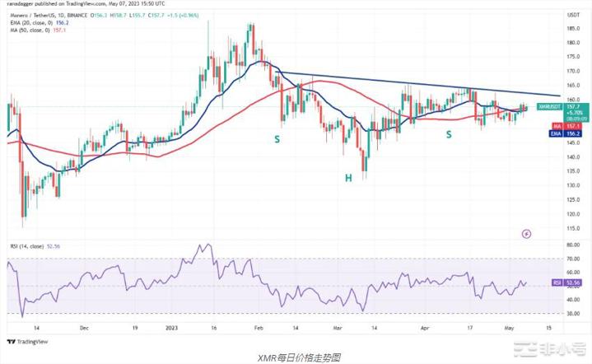This screenshot has width=592, height=364.
Task: Click the XMRUSDT price label on axis
Action: 551,107
